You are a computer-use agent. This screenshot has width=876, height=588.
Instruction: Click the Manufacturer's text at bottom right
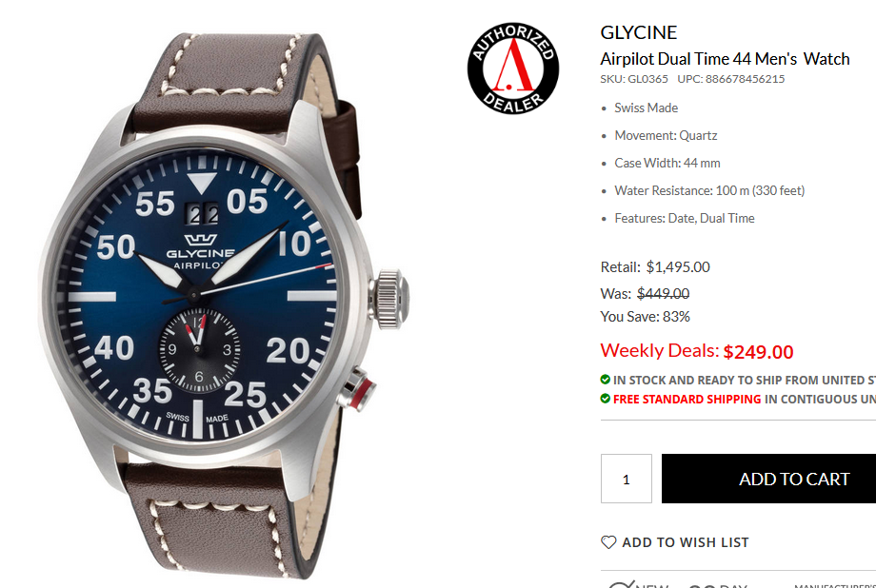click(x=835, y=585)
